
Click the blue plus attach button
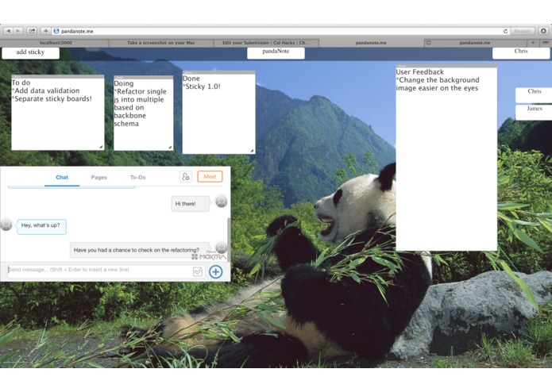[215, 271]
